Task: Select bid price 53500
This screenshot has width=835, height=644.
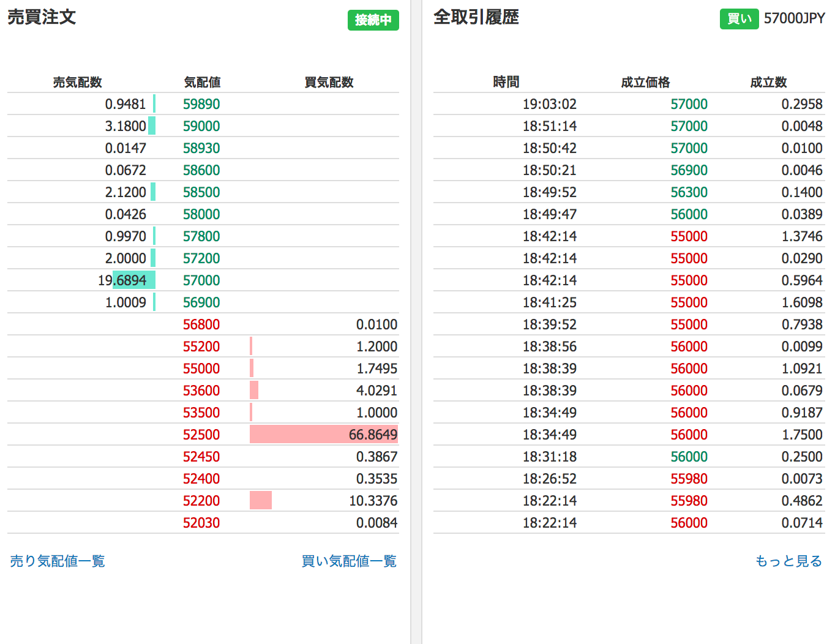Action: 201,413
